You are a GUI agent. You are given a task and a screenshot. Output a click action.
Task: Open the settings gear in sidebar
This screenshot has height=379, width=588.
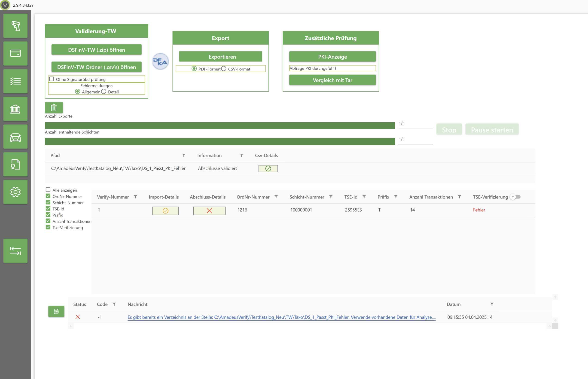tap(15, 192)
